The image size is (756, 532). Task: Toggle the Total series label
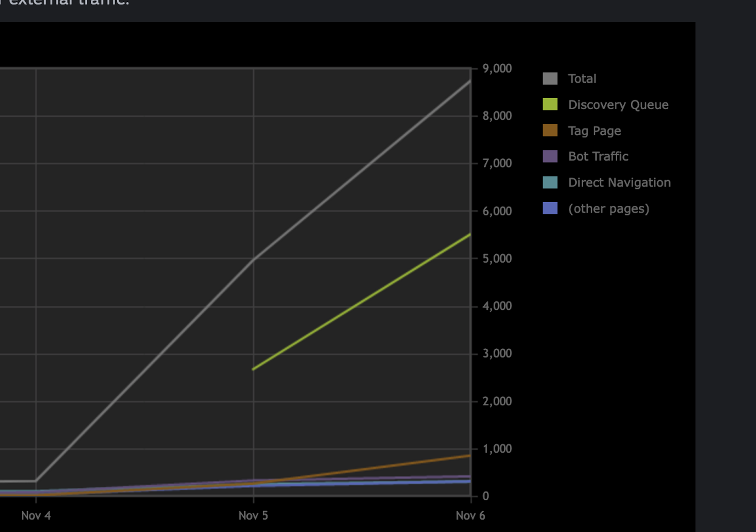(x=582, y=78)
